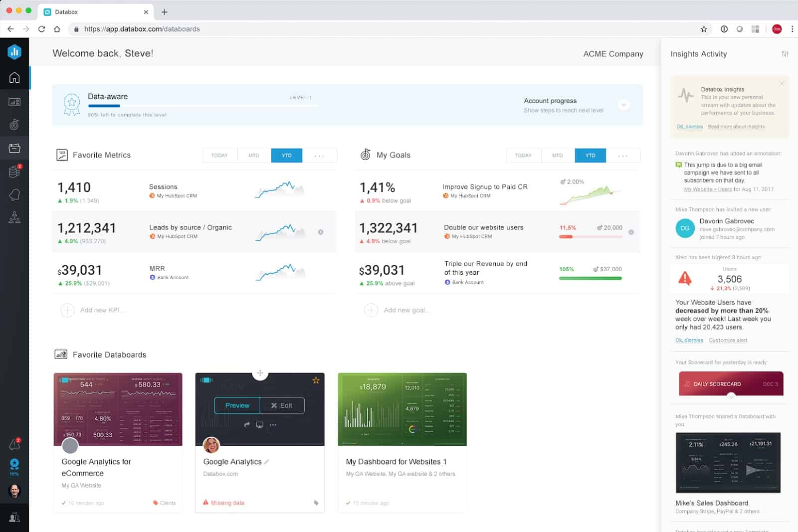Expand Account progress steps with the chevron

coord(623,105)
